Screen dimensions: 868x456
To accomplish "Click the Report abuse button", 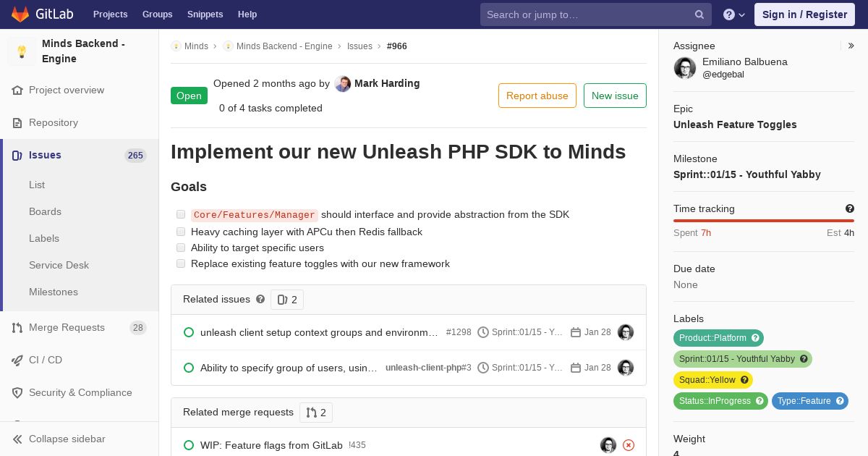I will [x=537, y=96].
